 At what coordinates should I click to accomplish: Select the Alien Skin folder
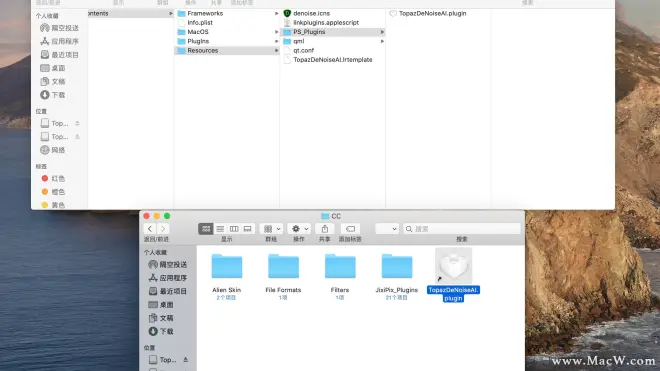226,276
